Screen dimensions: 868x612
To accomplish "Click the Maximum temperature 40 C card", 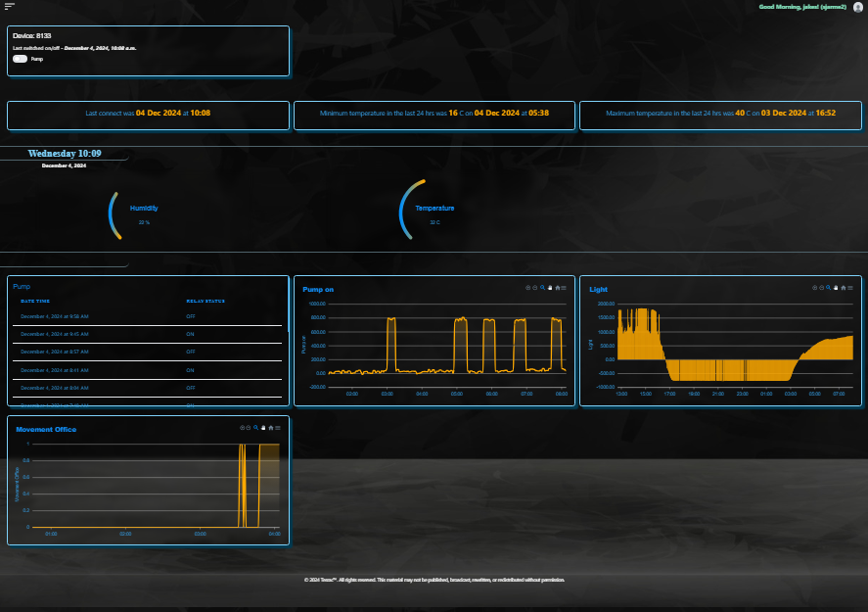I will (720, 116).
